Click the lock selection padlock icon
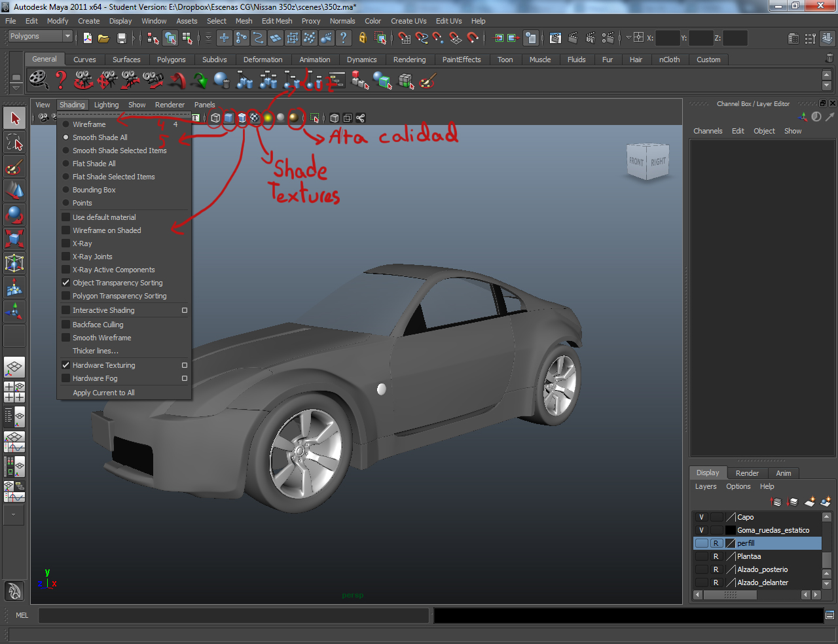 pyautogui.click(x=362, y=38)
